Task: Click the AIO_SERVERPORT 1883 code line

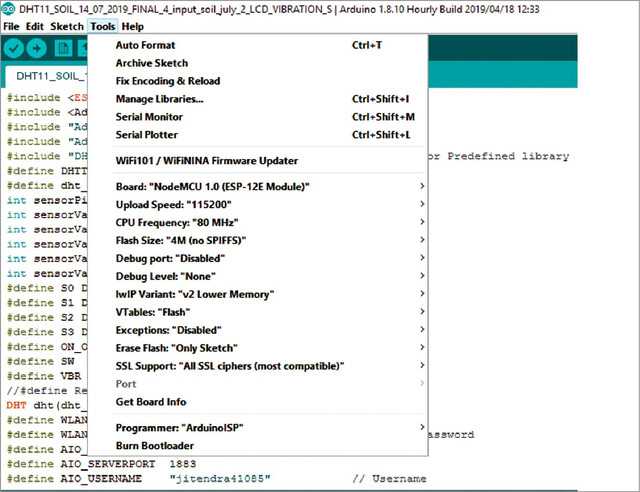Action: [x=102, y=464]
